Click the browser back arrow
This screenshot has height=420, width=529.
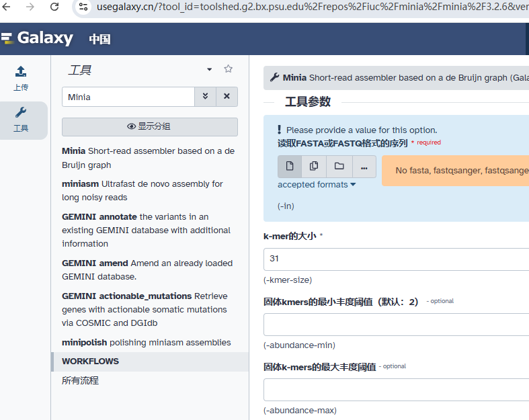click(x=6, y=7)
